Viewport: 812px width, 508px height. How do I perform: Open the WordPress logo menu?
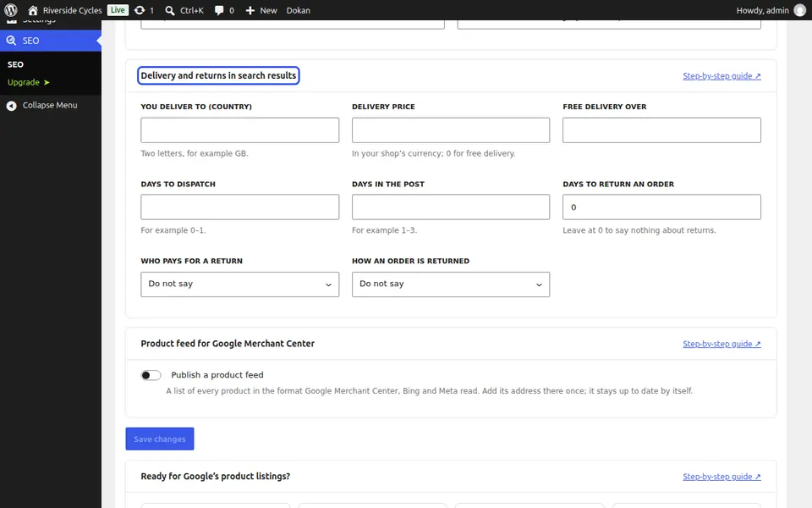tap(11, 10)
